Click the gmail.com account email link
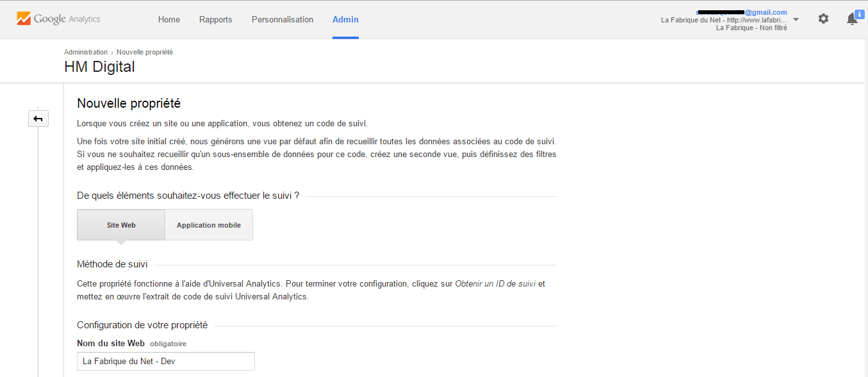The height and width of the screenshot is (377, 868). 766,12
